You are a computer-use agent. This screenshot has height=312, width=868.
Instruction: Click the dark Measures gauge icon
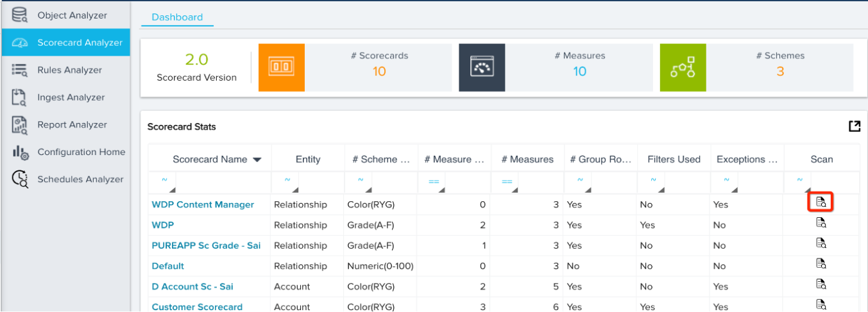tap(482, 67)
